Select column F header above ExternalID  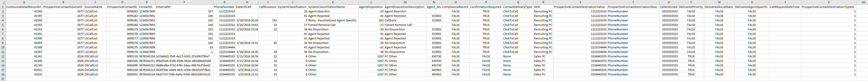(x=184, y=2)
